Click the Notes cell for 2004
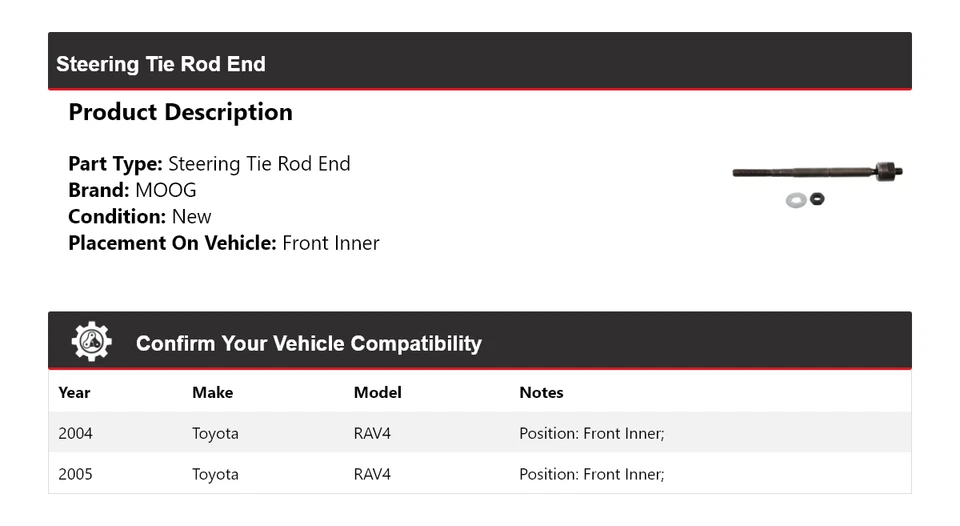The image size is (960, 526). pyautogui.click(x=591, y=433)
